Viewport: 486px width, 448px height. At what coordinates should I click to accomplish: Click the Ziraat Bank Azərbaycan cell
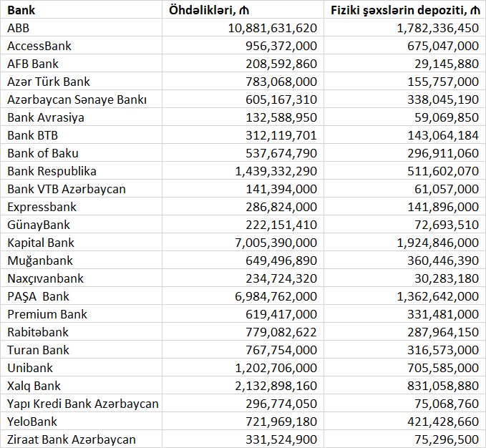tap(81, 439)
